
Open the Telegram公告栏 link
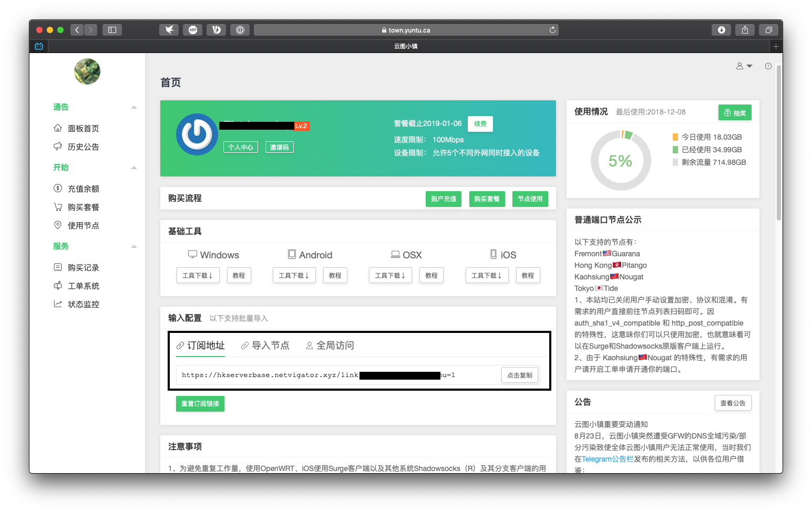607,459
